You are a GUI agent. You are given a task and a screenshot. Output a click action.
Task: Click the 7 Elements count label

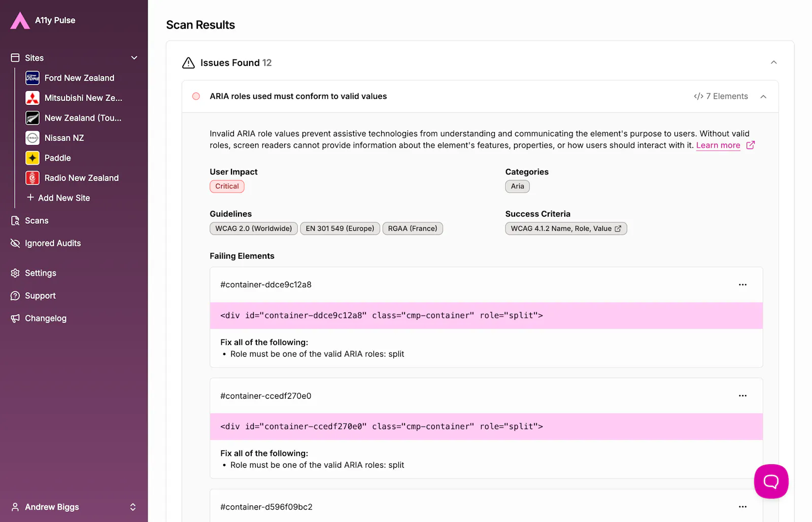coord(727,96)
